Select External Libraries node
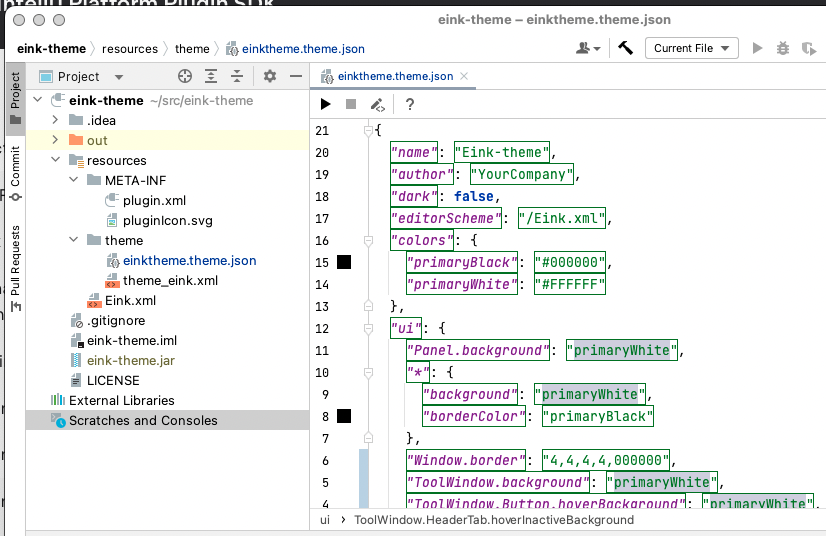This screenshot has height=536, width=826. 112,401
